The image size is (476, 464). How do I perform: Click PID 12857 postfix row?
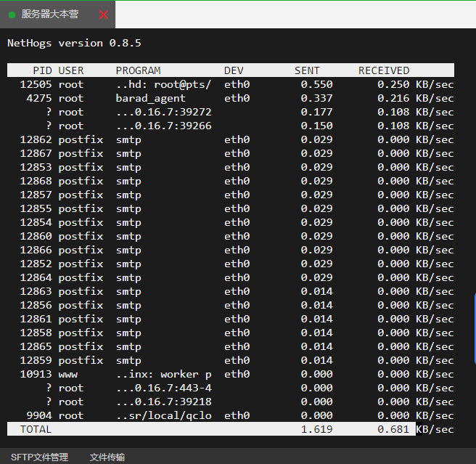coord(231,195)
